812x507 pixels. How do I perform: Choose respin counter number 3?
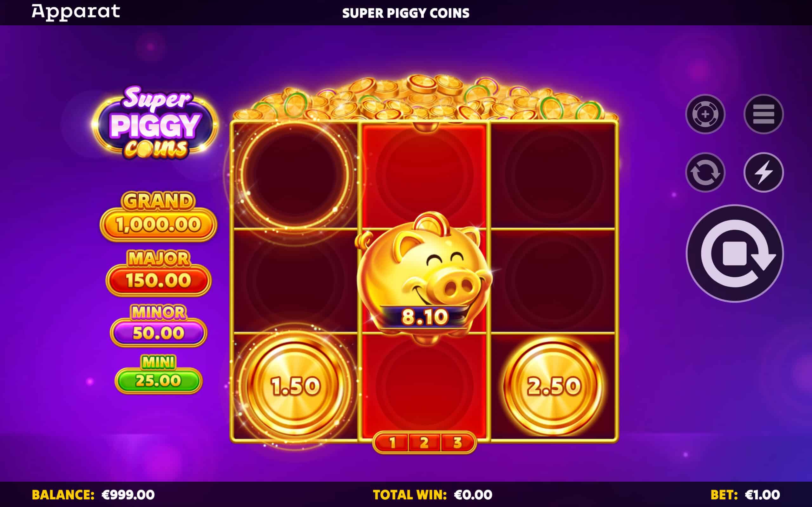coord(457,443)
